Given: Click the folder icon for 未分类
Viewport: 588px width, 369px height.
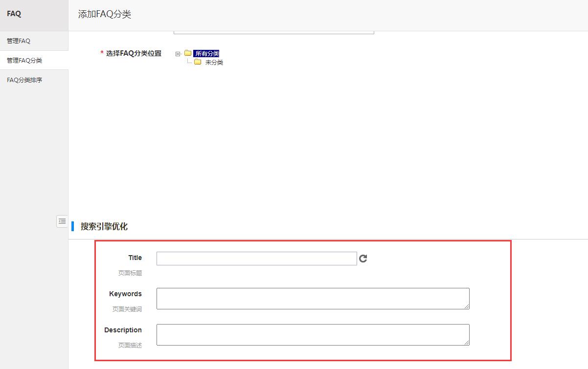Looking at the screenshot, I should tap(198, 62).
